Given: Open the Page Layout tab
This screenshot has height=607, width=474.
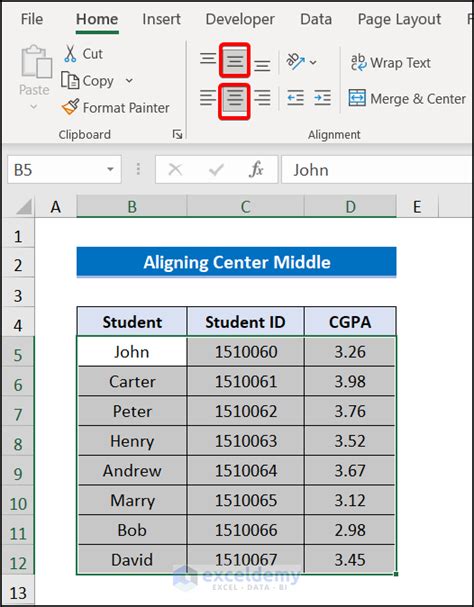Looking at the screenshot, I should click(399, 19).
